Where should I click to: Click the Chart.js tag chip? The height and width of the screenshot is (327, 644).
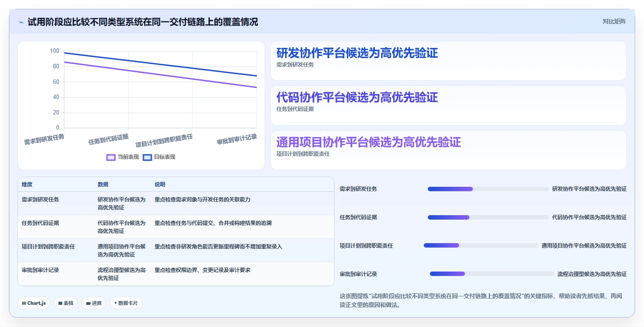pos(34,303)
